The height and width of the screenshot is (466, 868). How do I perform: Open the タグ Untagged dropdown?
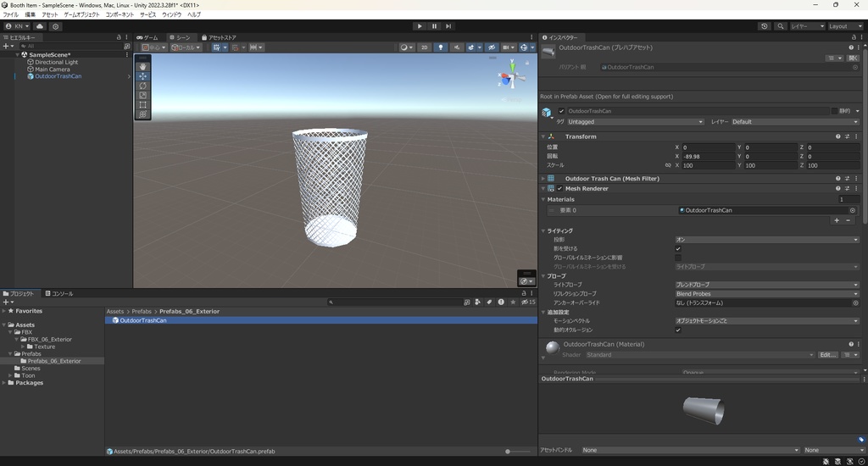click(x=636, y=122)
